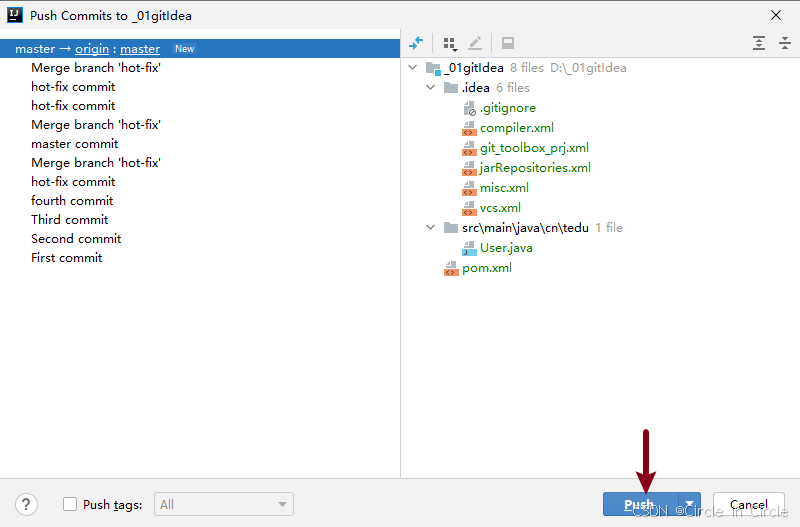800x527 pixels.
Task: Open the Group By toolbar icon
Action: pyautogui.click(x=449, y=44)
